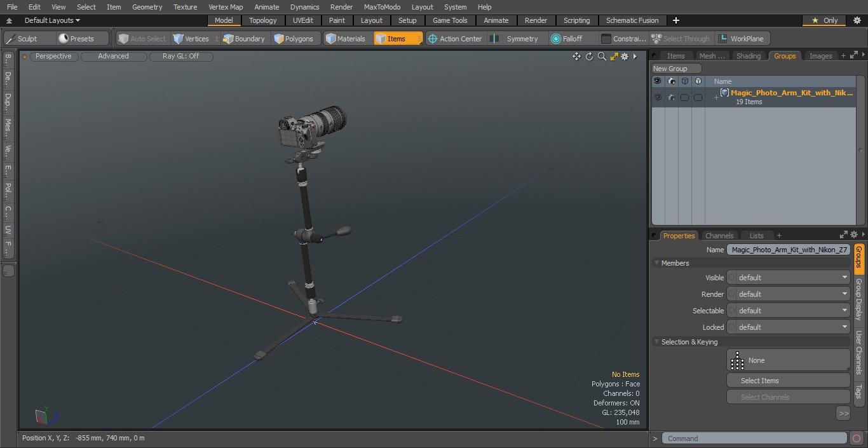
Task: Toggle the first box checkbox of the group row
Action: click(x=684, y=97)
